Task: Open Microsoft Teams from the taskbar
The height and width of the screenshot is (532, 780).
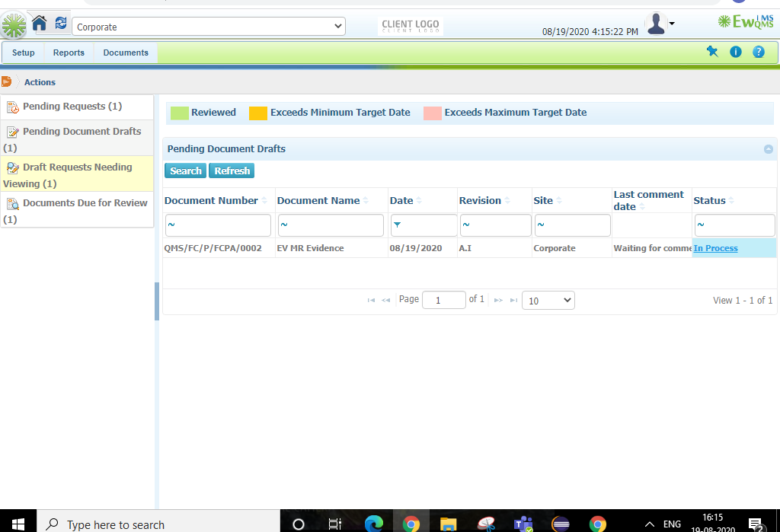Action: 523,524
